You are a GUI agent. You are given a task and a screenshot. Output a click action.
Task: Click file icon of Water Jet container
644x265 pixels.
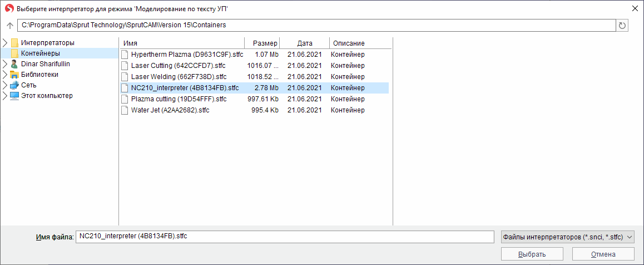125,111
